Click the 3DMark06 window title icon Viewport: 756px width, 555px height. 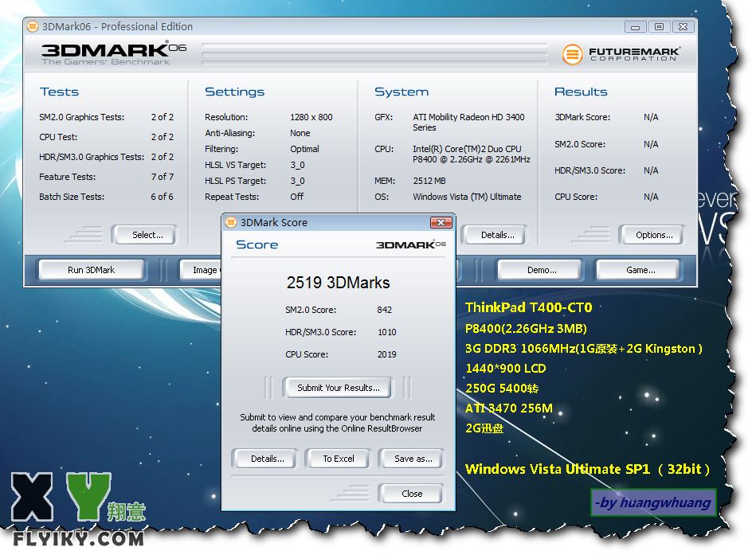[33, 26]
